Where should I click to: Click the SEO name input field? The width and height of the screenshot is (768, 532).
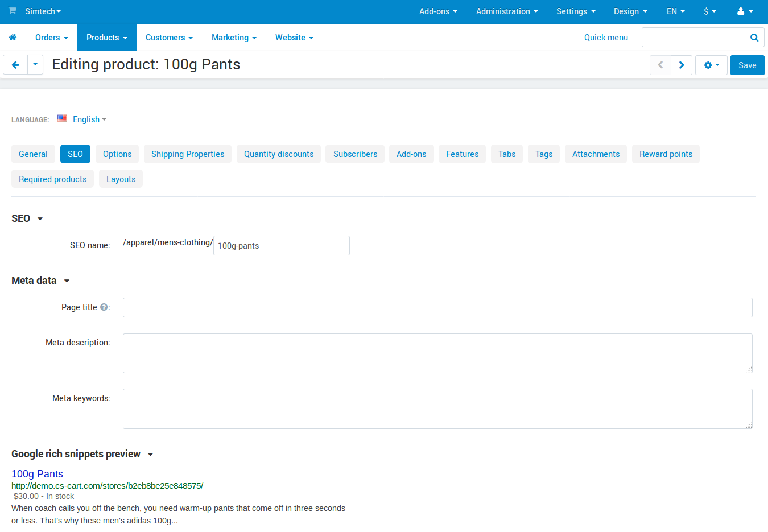[282, 246]
